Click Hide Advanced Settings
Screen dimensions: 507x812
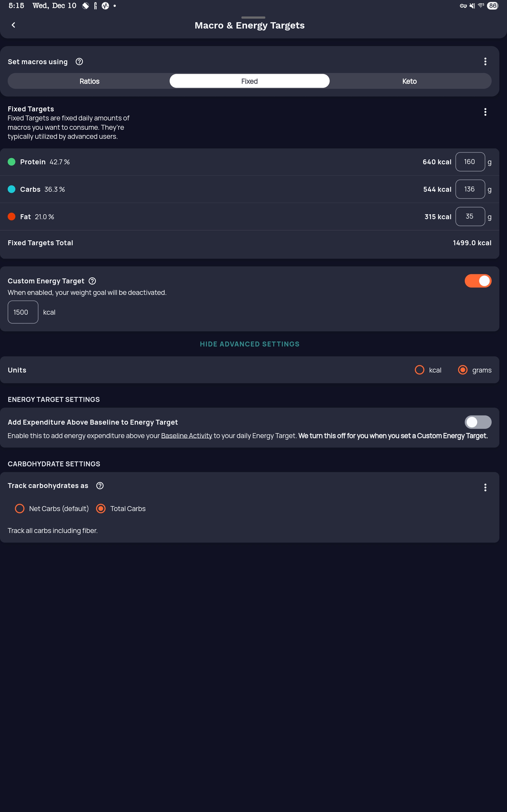(x=249, y=344)
